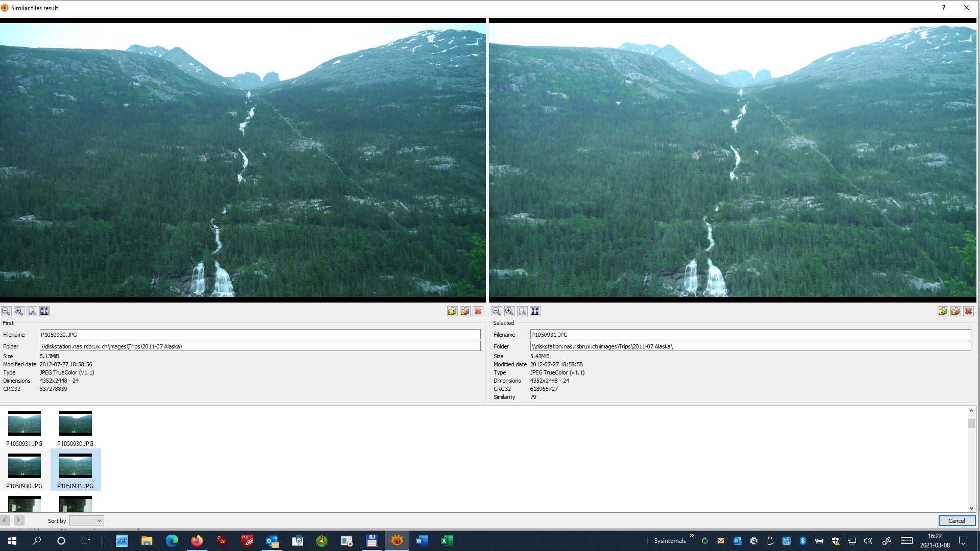This screenshot has height=551, width=980.
Task: Open the Sort by dropdown
Action: 87,520
